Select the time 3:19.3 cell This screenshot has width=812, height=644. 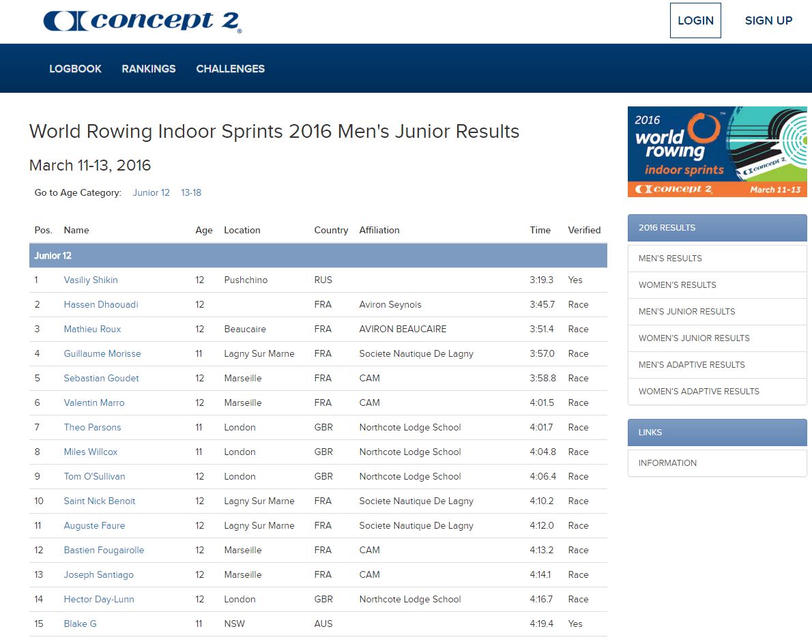coord(541,280)
